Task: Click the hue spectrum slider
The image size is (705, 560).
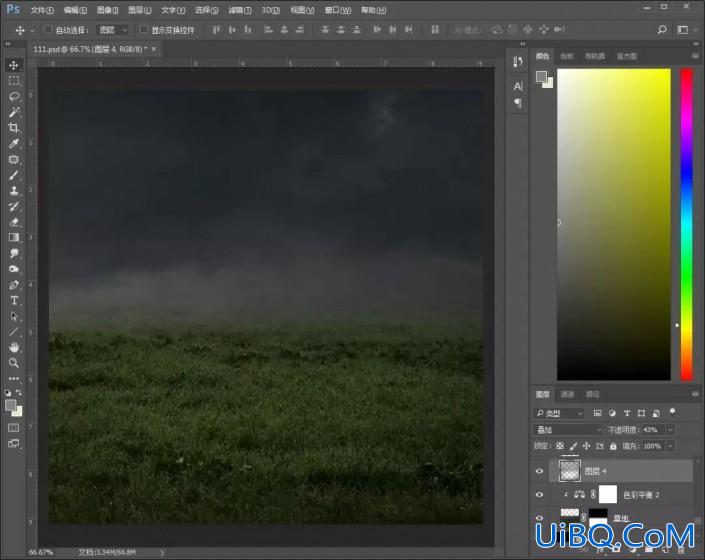Action: pyautogui.click(x=687, y=224)
